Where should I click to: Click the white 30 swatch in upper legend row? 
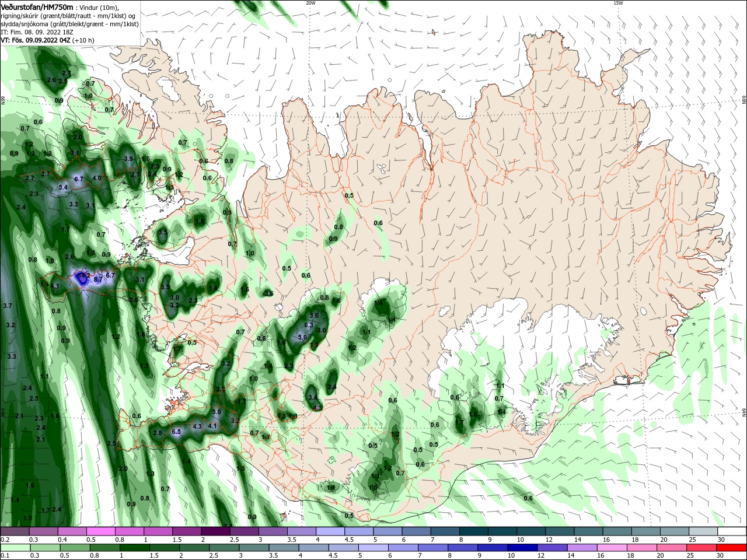tap(732, 531)
